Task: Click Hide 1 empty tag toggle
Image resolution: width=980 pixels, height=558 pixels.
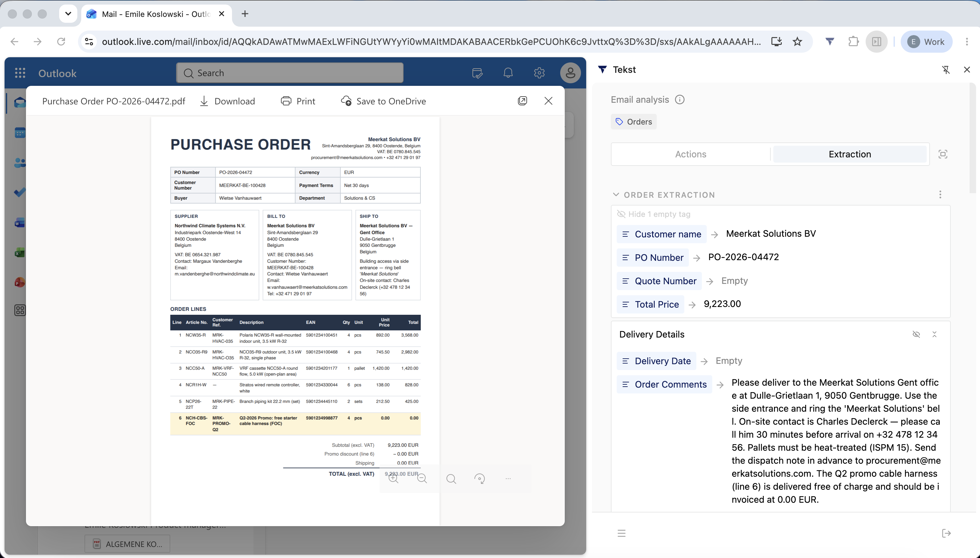Action: (x=653, y=214)
